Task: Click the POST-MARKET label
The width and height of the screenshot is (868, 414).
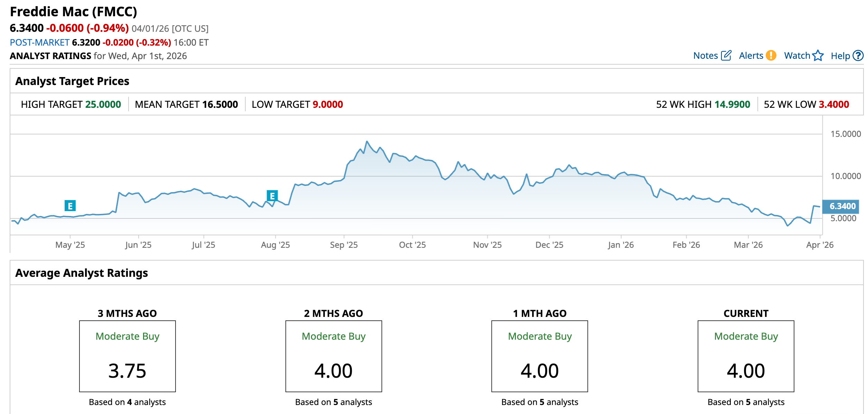Action: click(40, 43)
